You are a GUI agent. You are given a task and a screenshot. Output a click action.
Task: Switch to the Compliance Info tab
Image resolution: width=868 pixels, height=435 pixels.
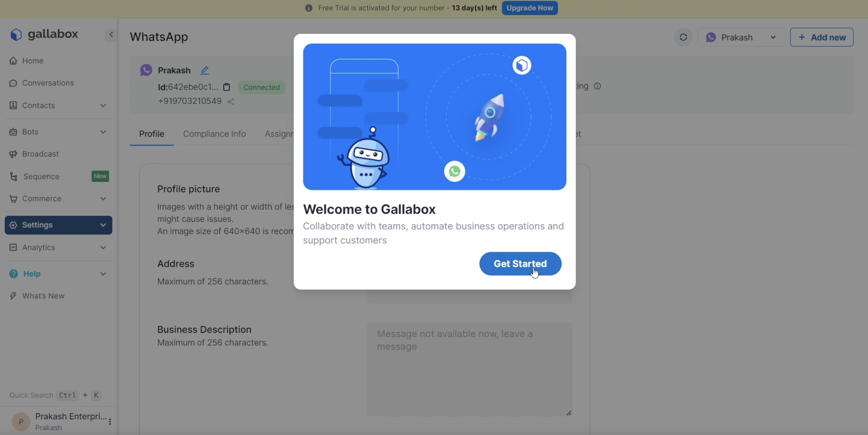tap(214, 134)
